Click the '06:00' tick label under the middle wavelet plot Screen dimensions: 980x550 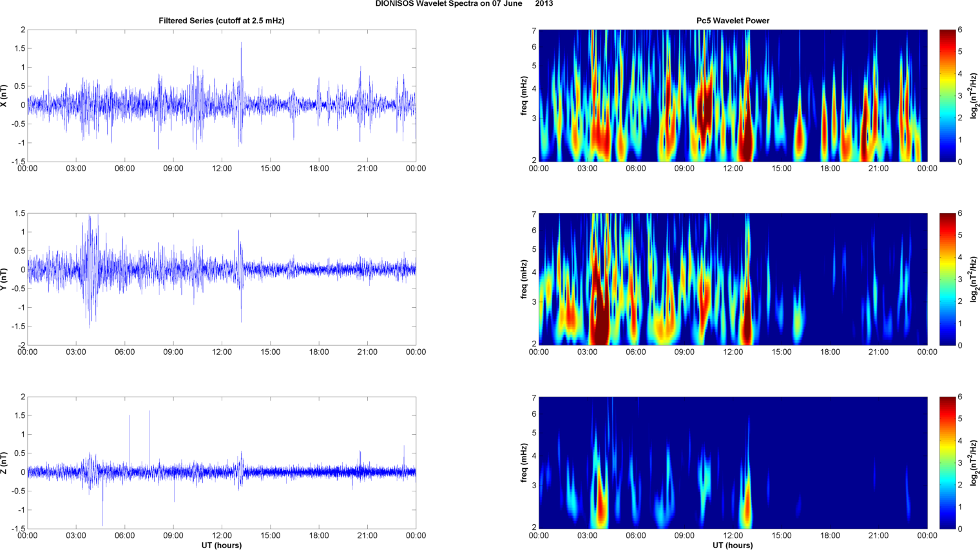coord(635,352)
